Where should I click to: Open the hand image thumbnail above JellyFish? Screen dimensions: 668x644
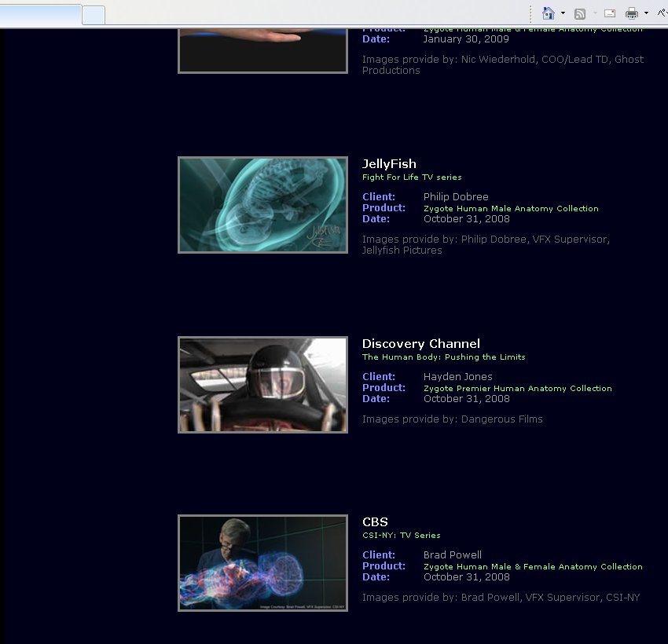point(262,51)
